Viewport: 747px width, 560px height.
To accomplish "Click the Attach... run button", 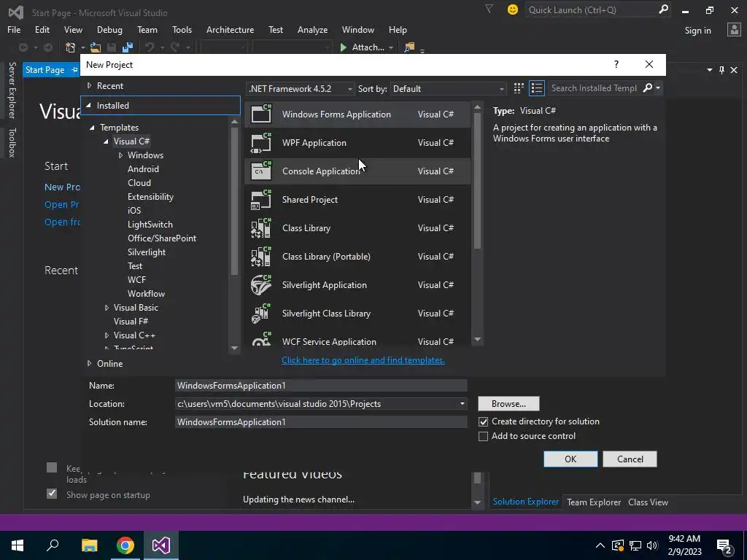I will (366, 47).
